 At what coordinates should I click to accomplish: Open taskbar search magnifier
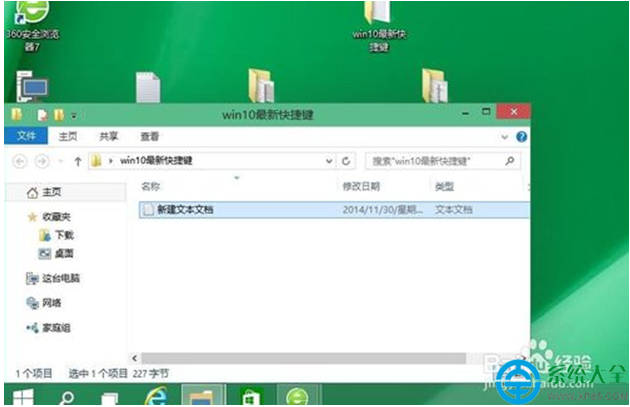(67, 397)
